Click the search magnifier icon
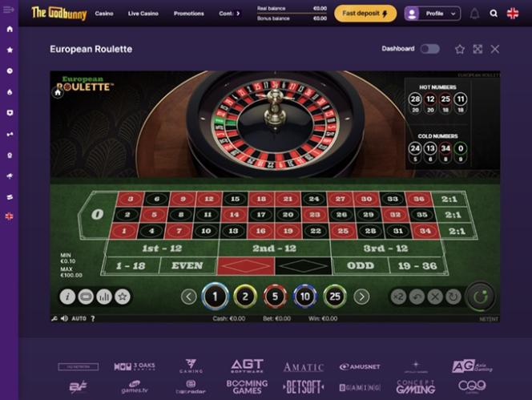The image size is (532, 400). tap(494, 14)
